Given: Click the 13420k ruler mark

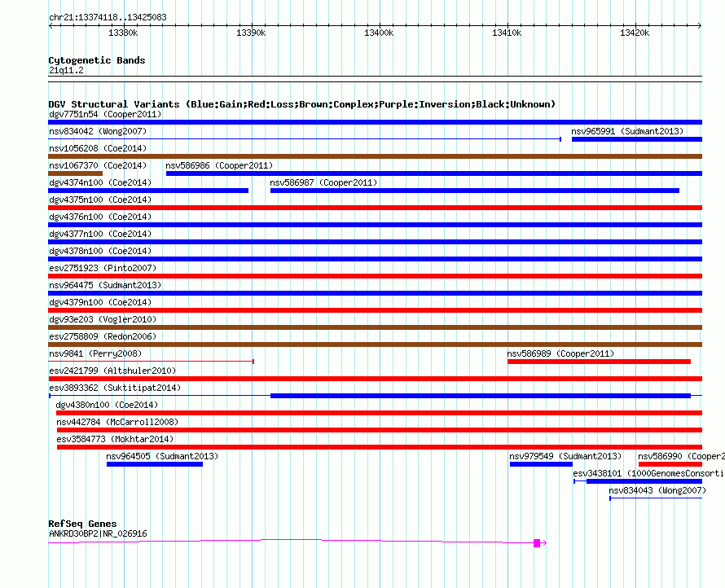Looking at the screenshot, I should click(x=635, y=33).
